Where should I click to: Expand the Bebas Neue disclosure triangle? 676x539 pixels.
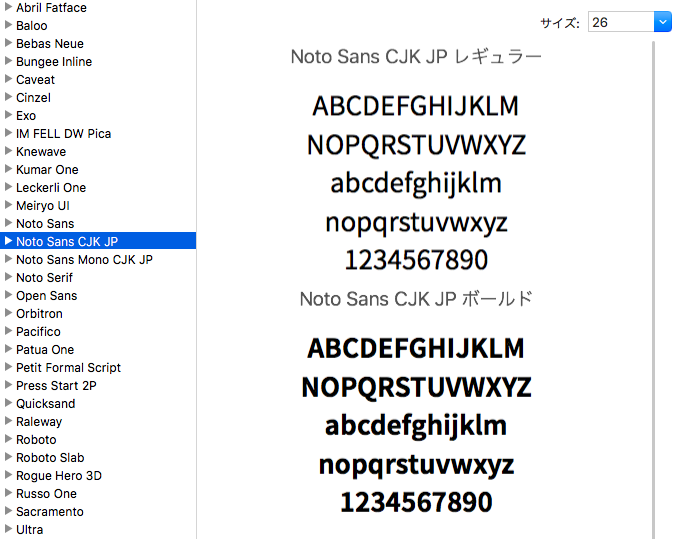click(x=8, y=43)
